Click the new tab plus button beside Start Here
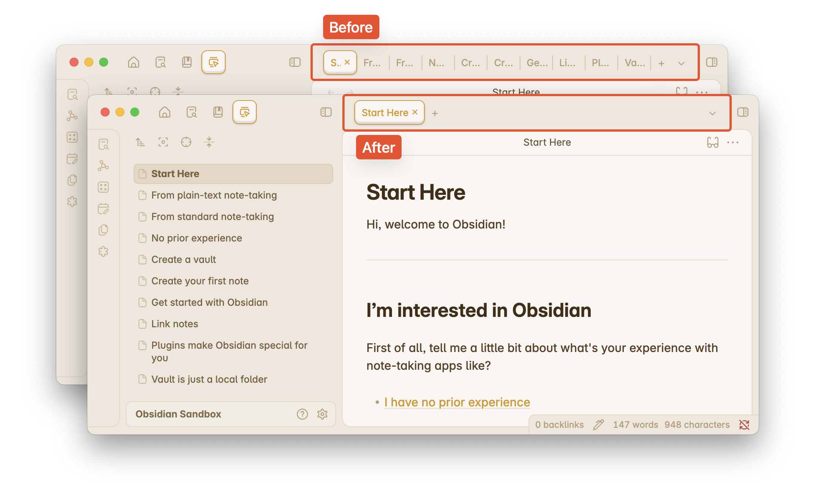The height and width of the screenshot is (504, 815). coord(435,114)
